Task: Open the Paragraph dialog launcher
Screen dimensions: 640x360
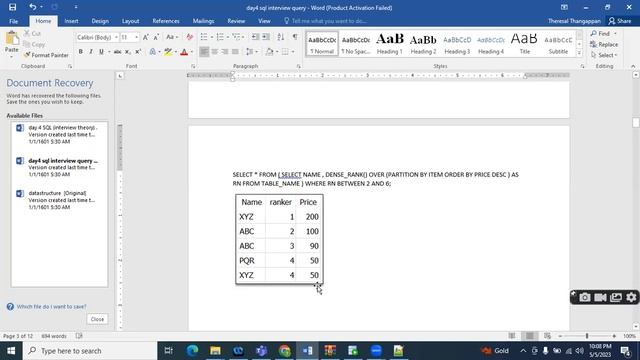Action: click(298, 66)
